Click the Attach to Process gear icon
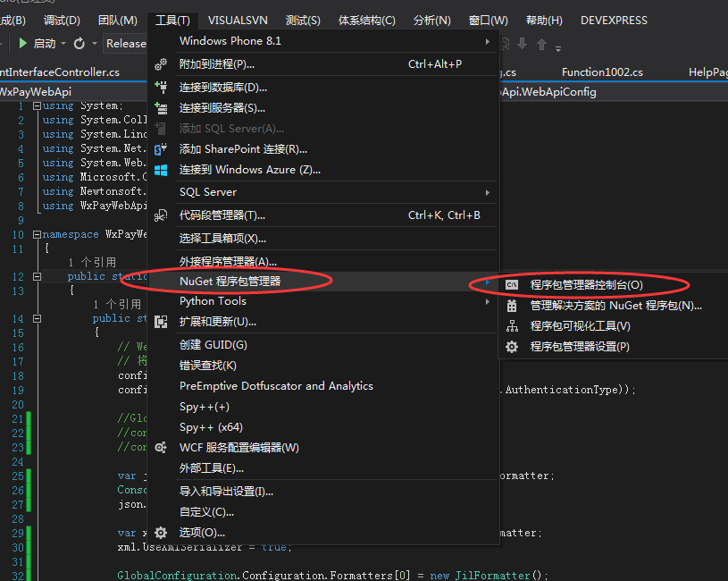Screen dimensions: 728x581 (x=161, y=64)
